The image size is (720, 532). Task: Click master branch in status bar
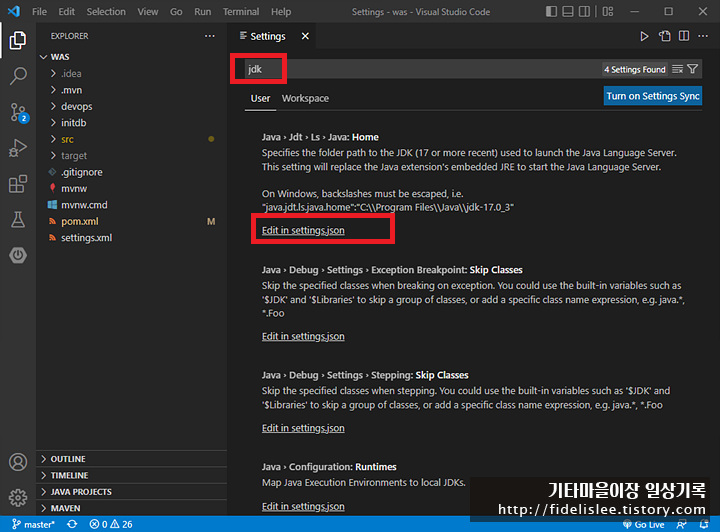click(33, 524)
